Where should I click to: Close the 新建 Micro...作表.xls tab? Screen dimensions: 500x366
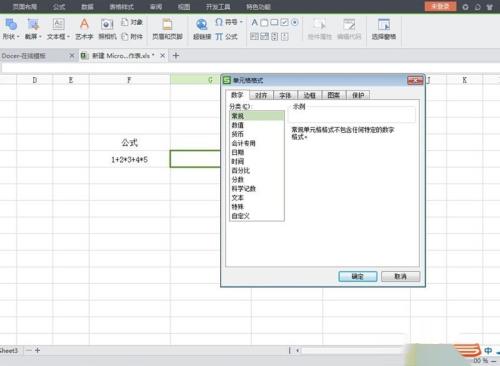tap(162, 56)
